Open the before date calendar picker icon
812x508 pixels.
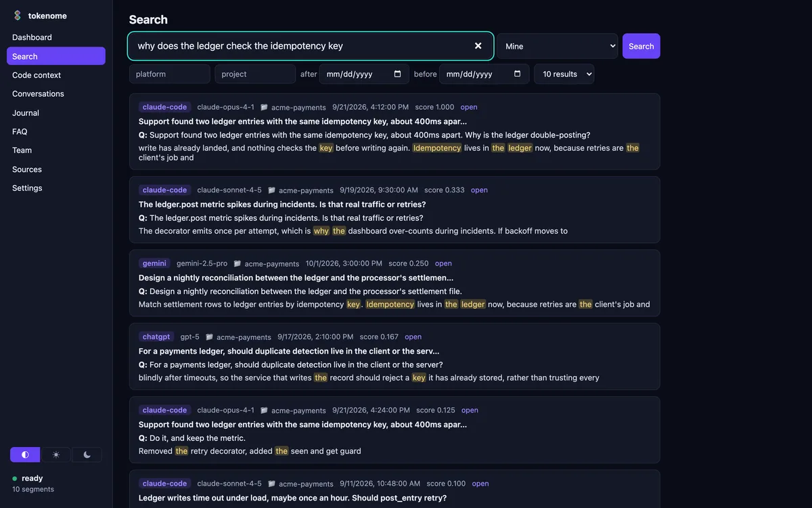click(x=518, y=74)
